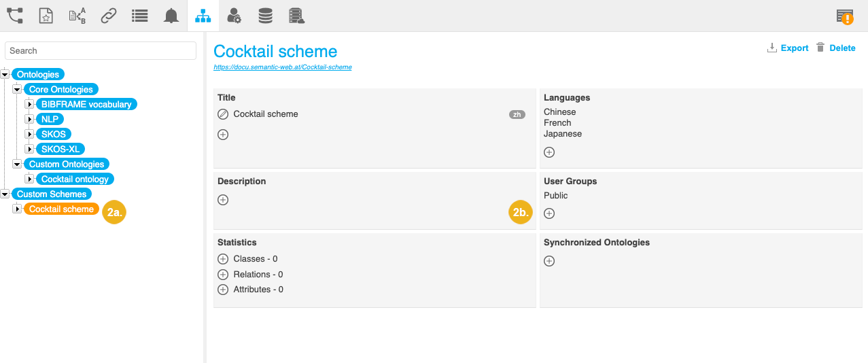Expand the NLP tree node
The image size is (868, 363).
[x=29, y=119]
